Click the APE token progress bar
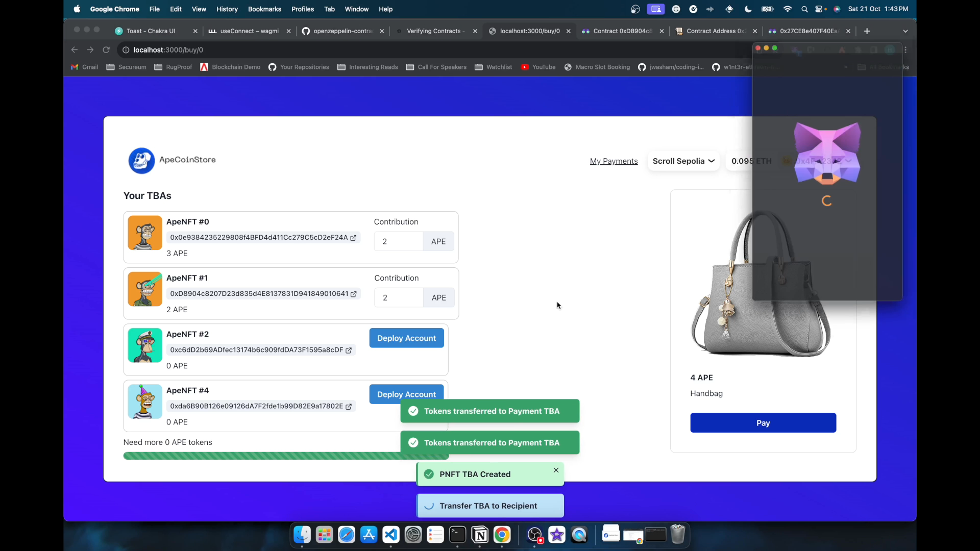This screenshot has height=551, width=980. click(286, 456)
